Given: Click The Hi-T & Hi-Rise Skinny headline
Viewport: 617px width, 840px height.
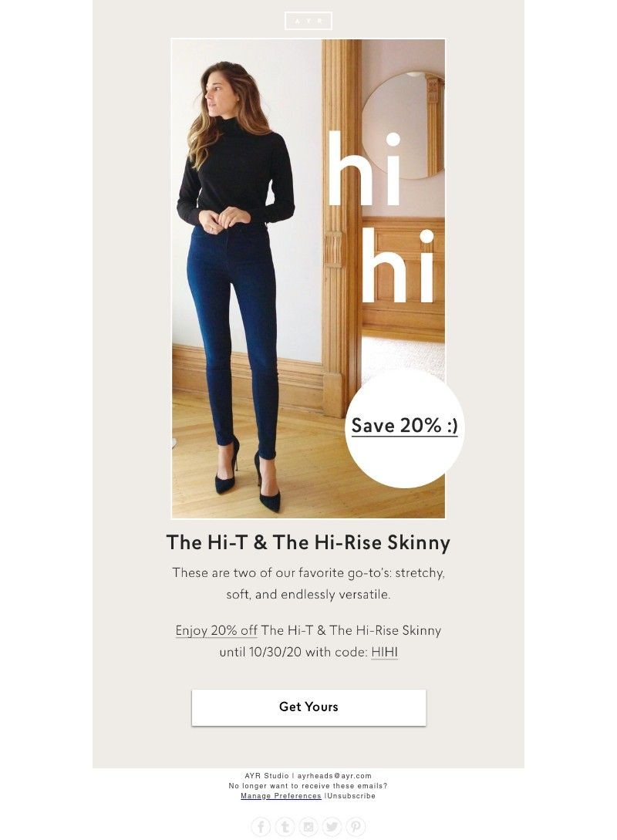Looking at the screenshot, I should (x=308, y=543).
